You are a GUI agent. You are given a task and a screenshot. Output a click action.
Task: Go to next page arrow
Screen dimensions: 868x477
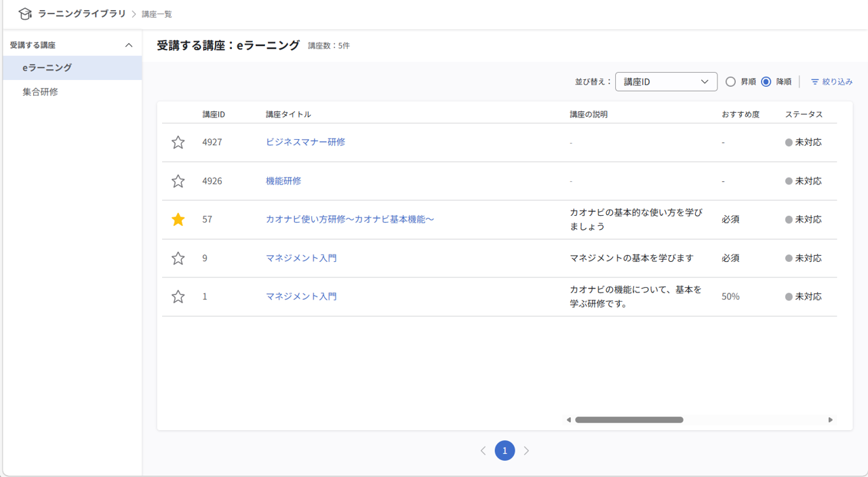pyautogui.click(x=526, y=451)
